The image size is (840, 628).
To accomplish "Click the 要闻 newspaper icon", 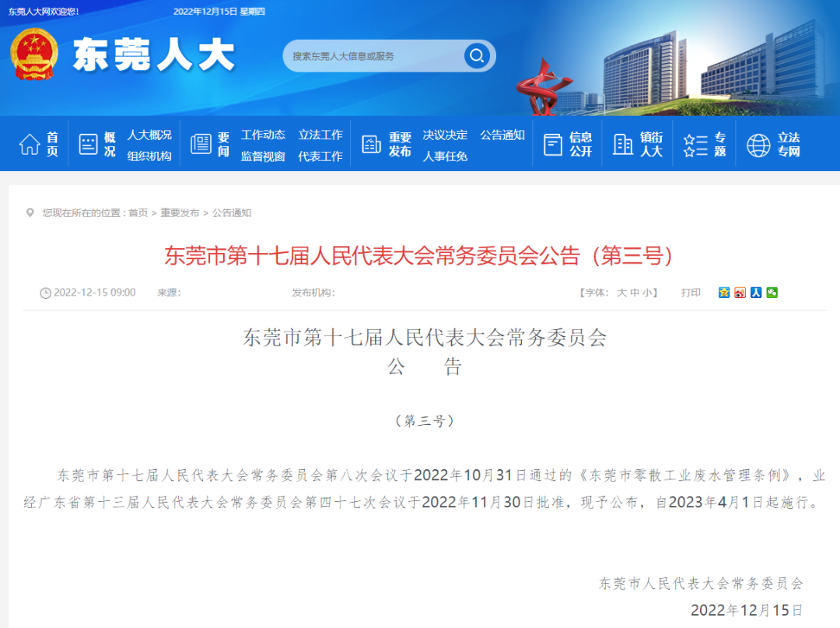I will (201, 144).
